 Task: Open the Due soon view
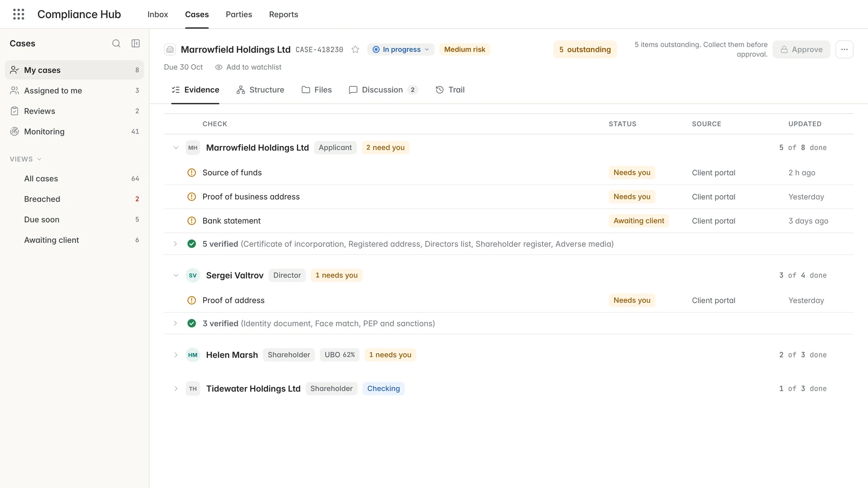pyautogui.click(x=74, y=219)
